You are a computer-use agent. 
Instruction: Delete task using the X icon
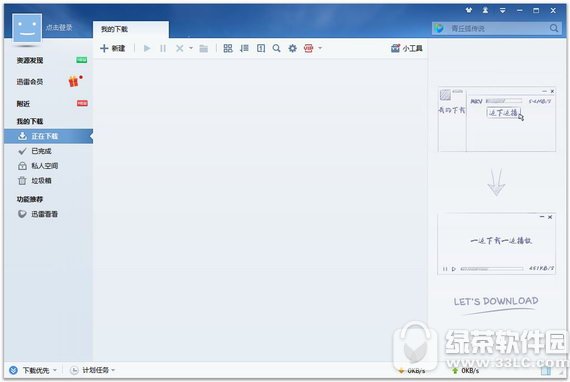(x=179, y=48)
